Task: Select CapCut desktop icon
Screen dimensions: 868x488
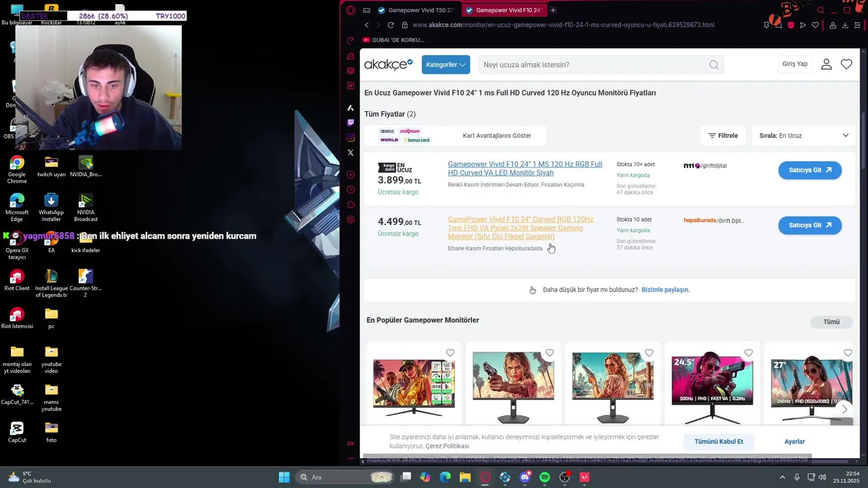Action: pos(17,432)
